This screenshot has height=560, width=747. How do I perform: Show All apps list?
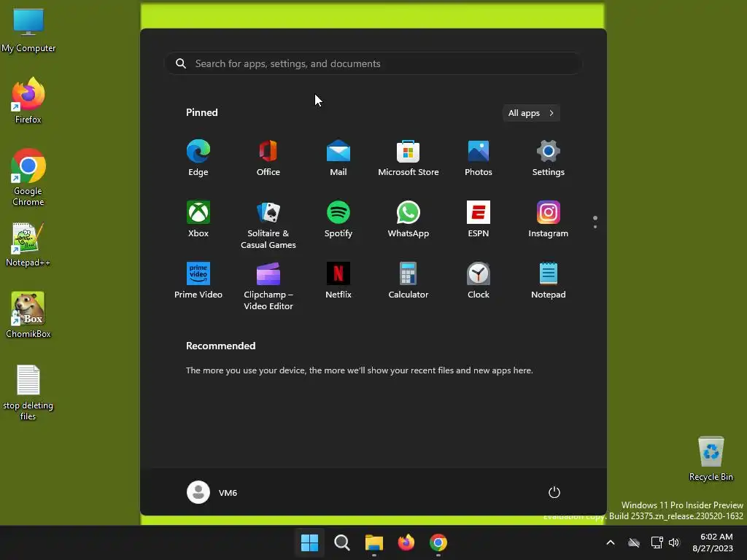(531, 113)
